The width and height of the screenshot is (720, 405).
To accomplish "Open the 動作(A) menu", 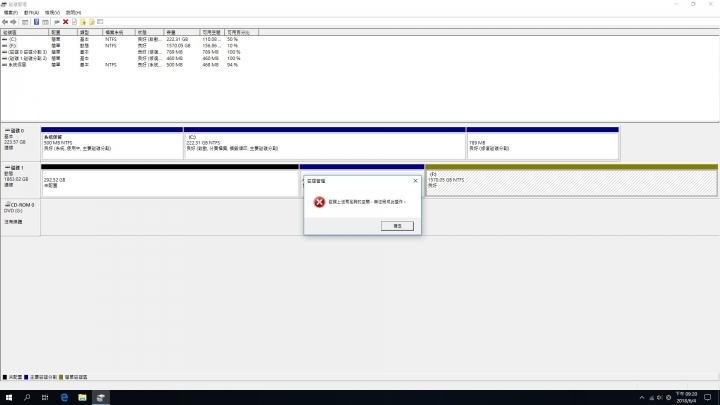I will click(31, 12).
